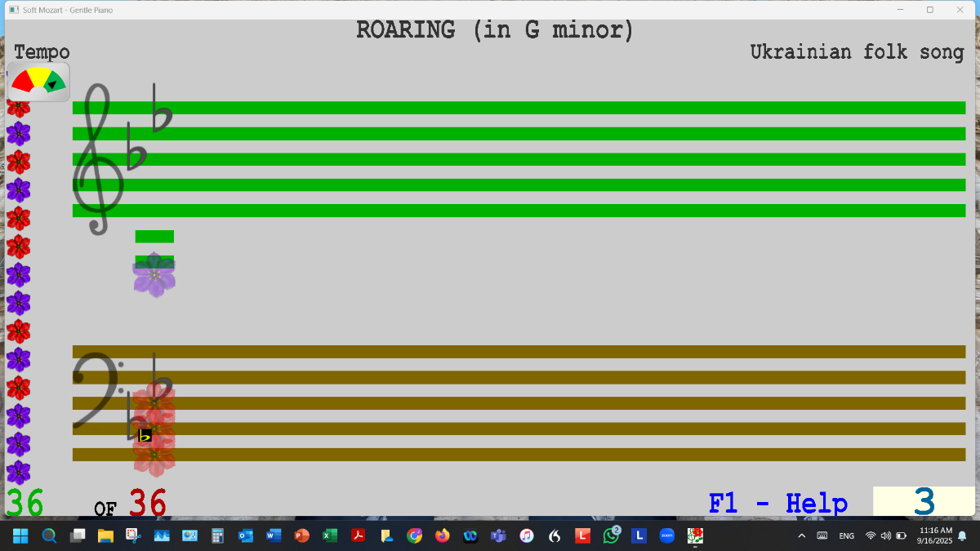Click the Ukrainian folk song label

(x=857, y=52)
